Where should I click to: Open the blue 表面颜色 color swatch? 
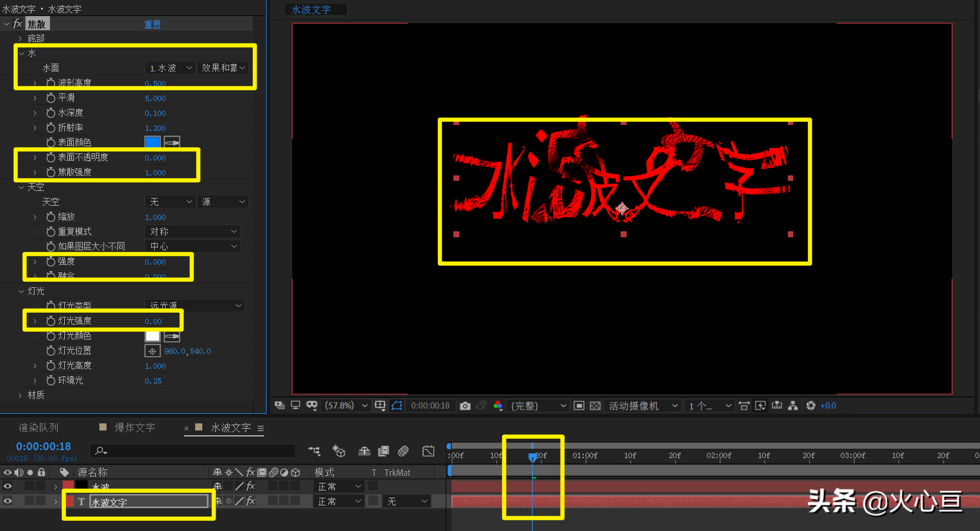152,142
